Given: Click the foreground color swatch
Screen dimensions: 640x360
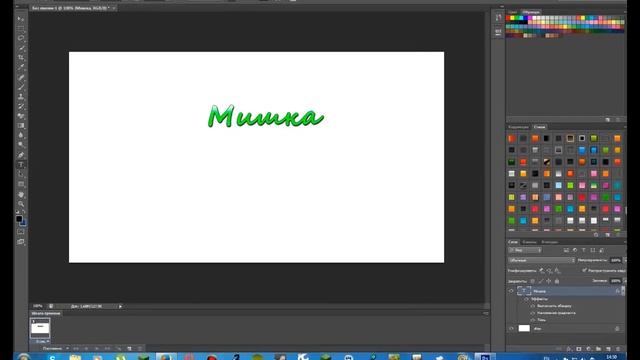Looking at the screenshot, I should point(19,219).
